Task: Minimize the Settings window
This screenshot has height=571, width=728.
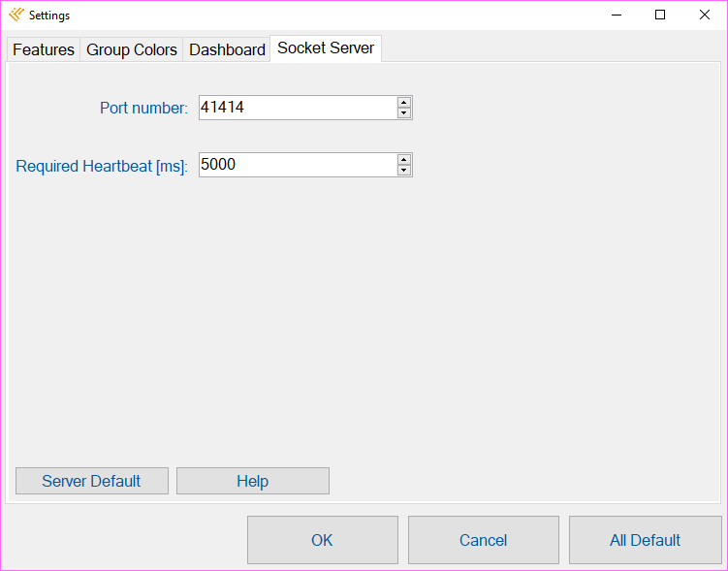Action: pyautogui.click(x=617, y=15)
